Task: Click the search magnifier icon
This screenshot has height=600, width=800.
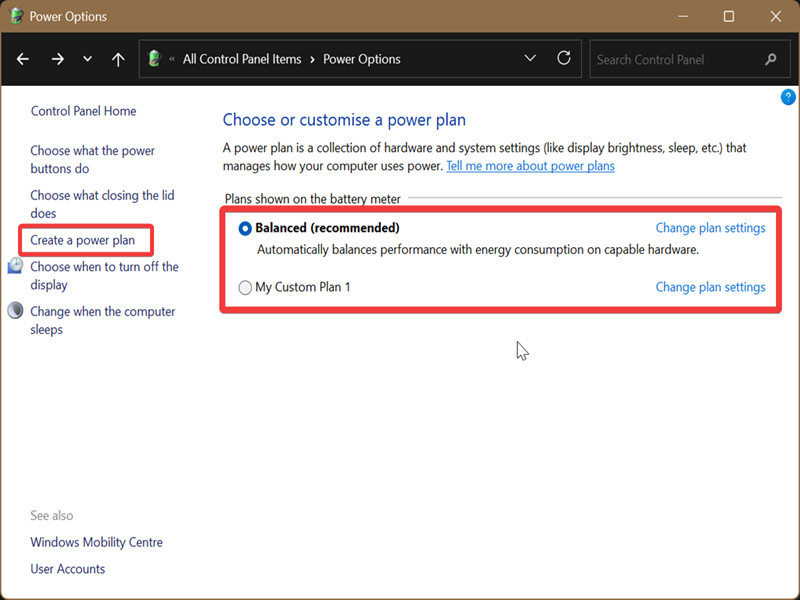Action: [770, 59]
